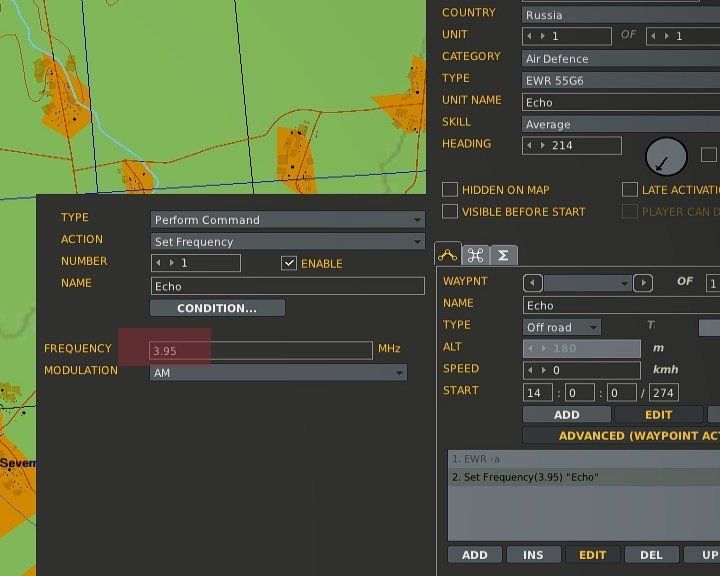The width and height of the screenshot is (720, 576).
Task: Open the AM modulation dropdown
Action: pos(278,372)
